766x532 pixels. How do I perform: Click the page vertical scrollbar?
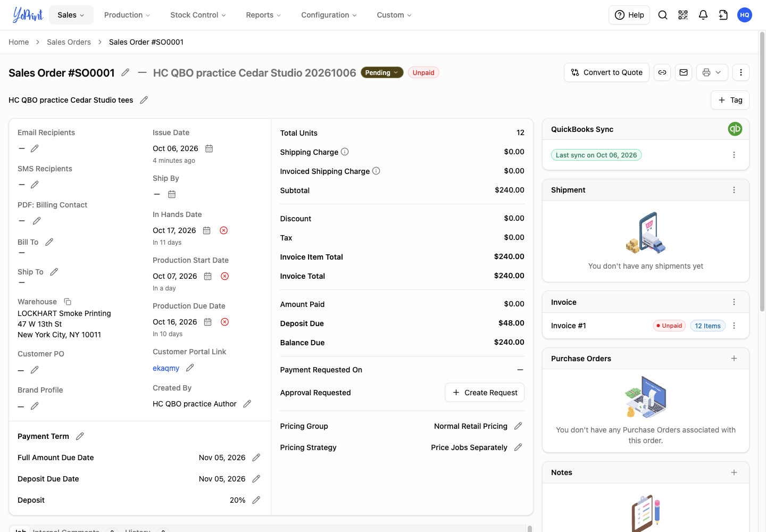[762, 172]
